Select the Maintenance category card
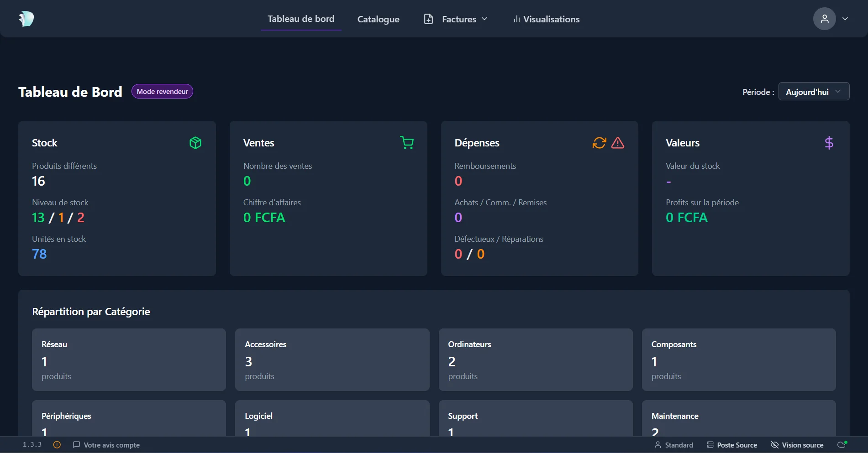Image resolution: width=868 pixels, height=453 pixels. pyautogui.click(x=739, y=418)
